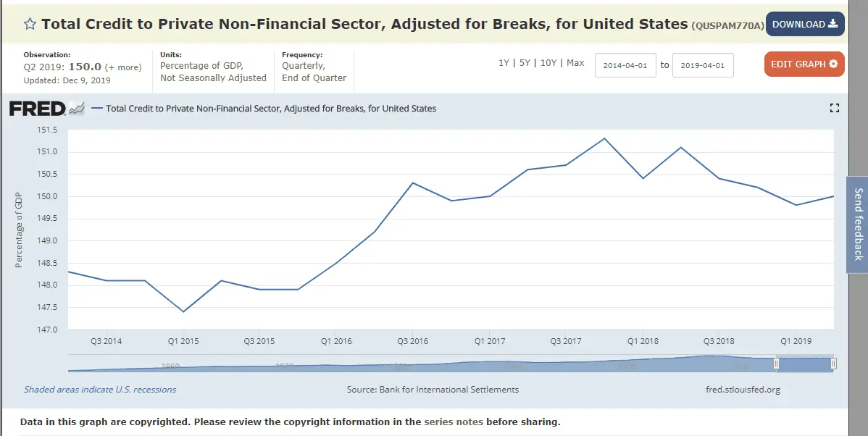Viewport: 868px width, 436px height.
Task: Click the Q4 2017 peak on the line
Action: [x=604, y=138]
